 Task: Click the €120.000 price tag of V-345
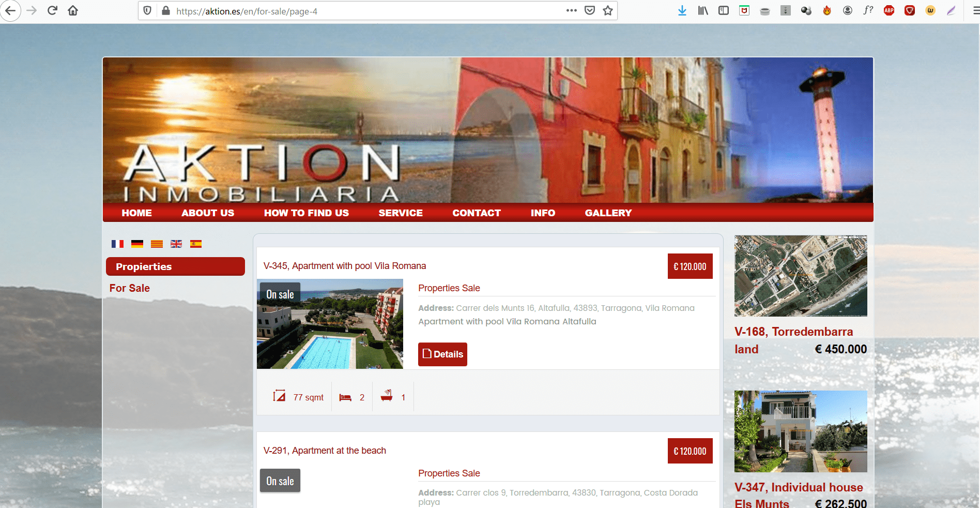pyautogui.click(x=690, y=266)
